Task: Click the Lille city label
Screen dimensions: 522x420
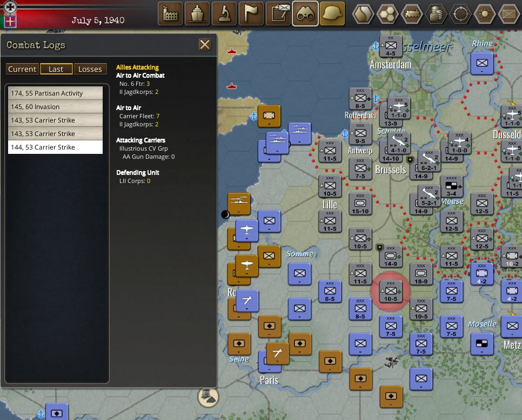Action: coord(330,205)
